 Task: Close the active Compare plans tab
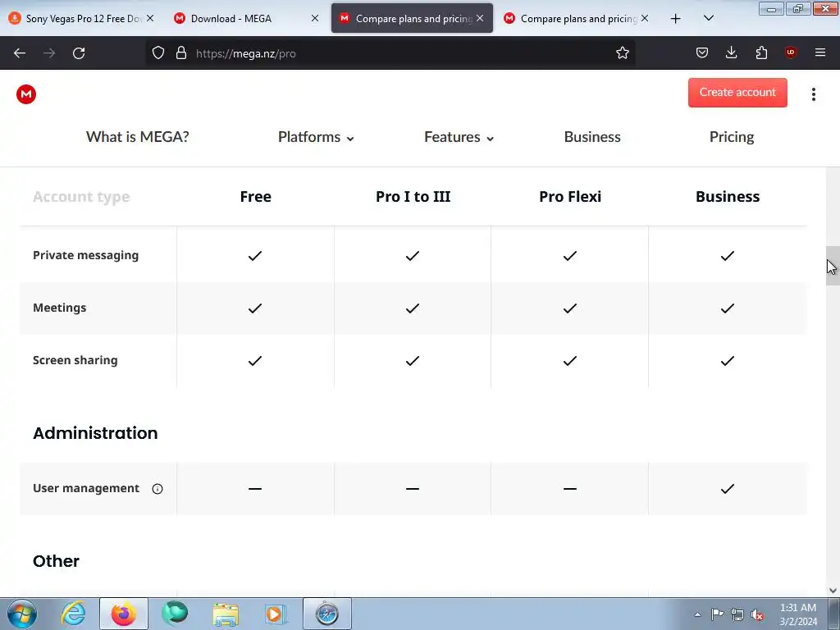point(480,18)
